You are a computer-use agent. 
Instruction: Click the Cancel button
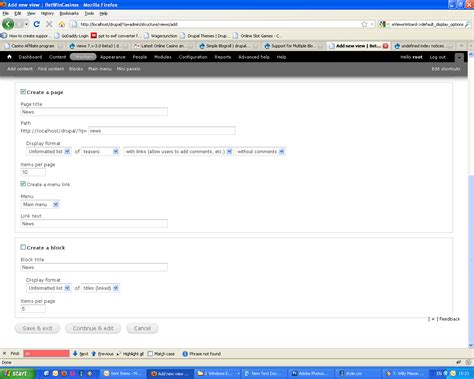point(142,328)
